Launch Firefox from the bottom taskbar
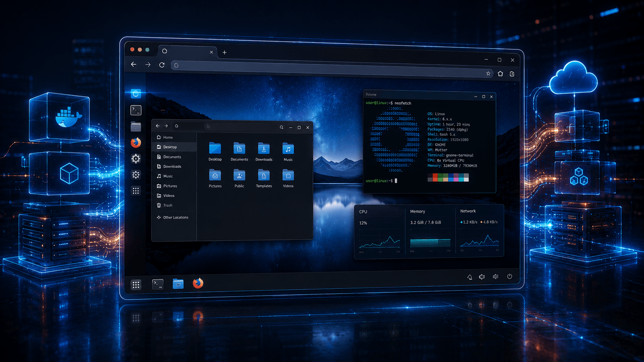644x362 pixels. tap(198, 283)
